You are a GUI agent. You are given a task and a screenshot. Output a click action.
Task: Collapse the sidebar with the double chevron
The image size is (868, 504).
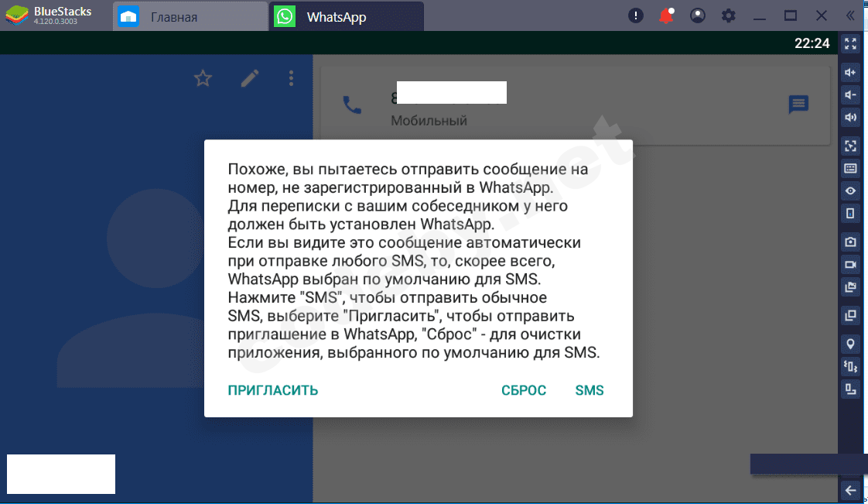pyautogui.click(x=850, y=15)
